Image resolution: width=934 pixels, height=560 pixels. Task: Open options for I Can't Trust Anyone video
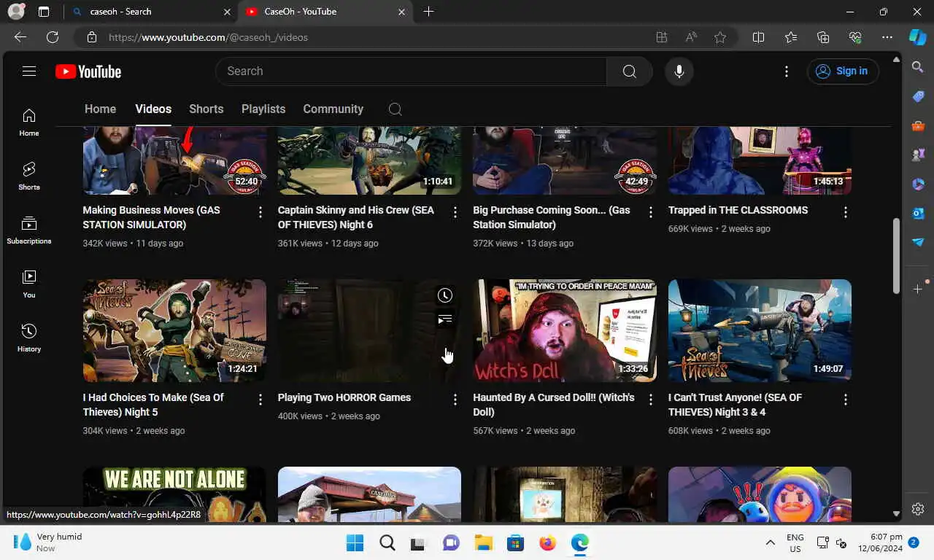(x=846, y=400)
